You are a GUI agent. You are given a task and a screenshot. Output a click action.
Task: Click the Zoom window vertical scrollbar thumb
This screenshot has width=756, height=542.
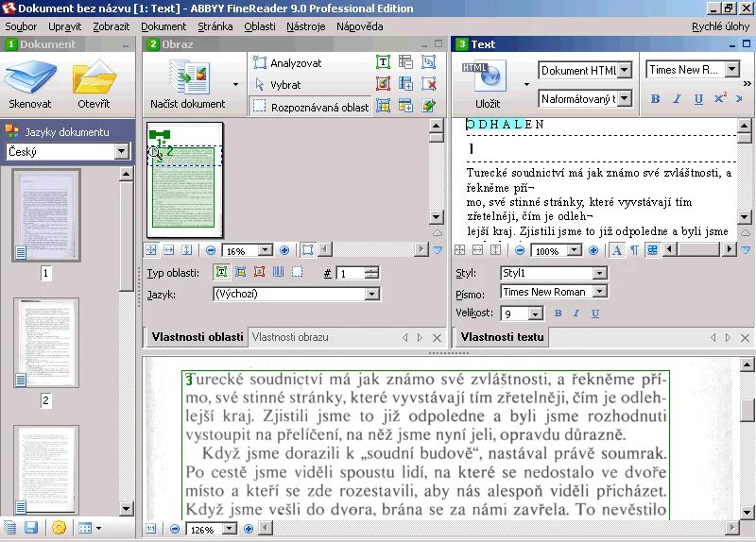click(x=747, y=410)
